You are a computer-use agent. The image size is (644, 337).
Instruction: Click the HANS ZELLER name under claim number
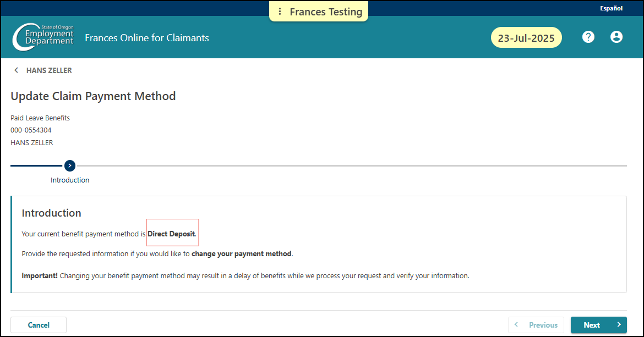point(32,143)
